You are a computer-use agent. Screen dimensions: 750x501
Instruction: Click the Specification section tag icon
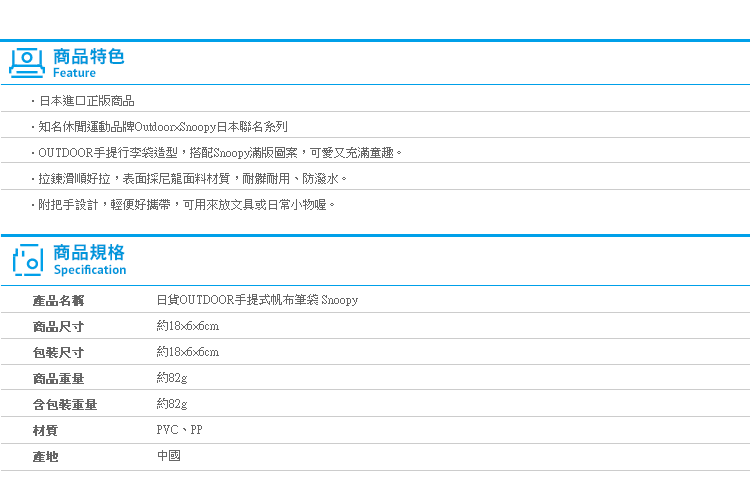[28, 260]
